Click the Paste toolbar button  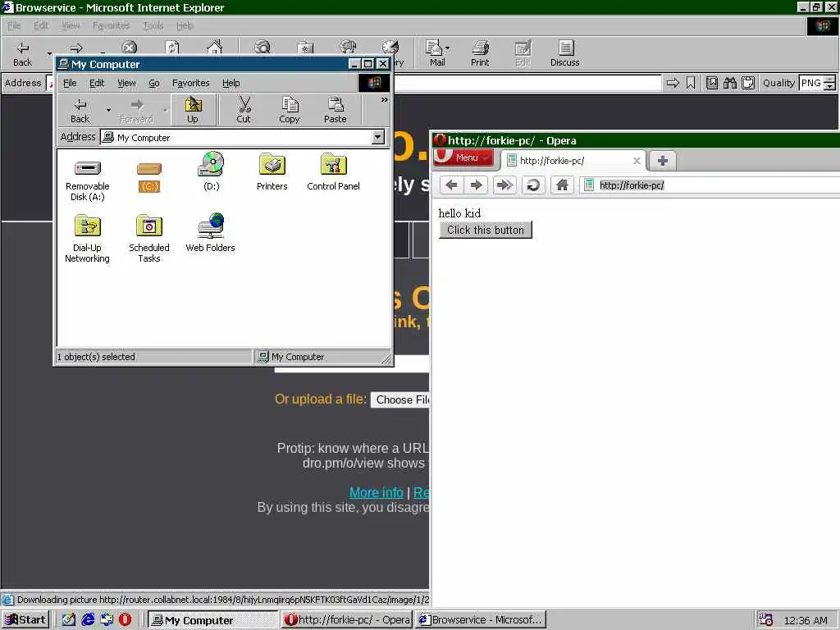tap(336, 111)
